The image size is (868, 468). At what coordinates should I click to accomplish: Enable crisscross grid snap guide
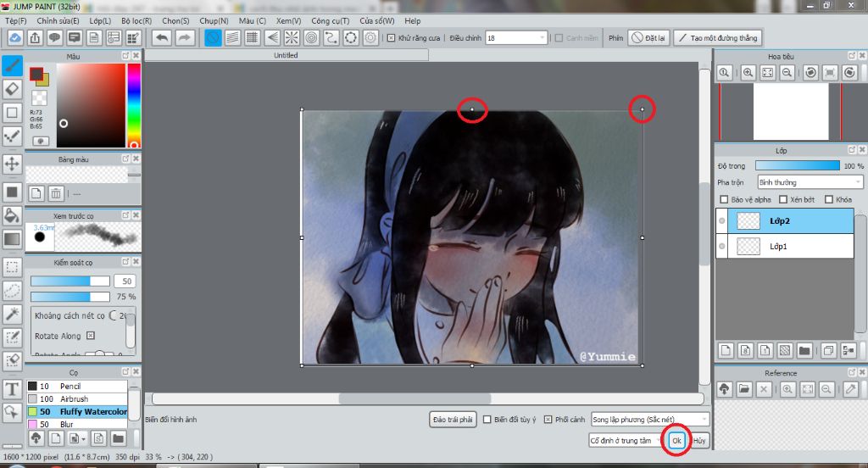point(253,37)
